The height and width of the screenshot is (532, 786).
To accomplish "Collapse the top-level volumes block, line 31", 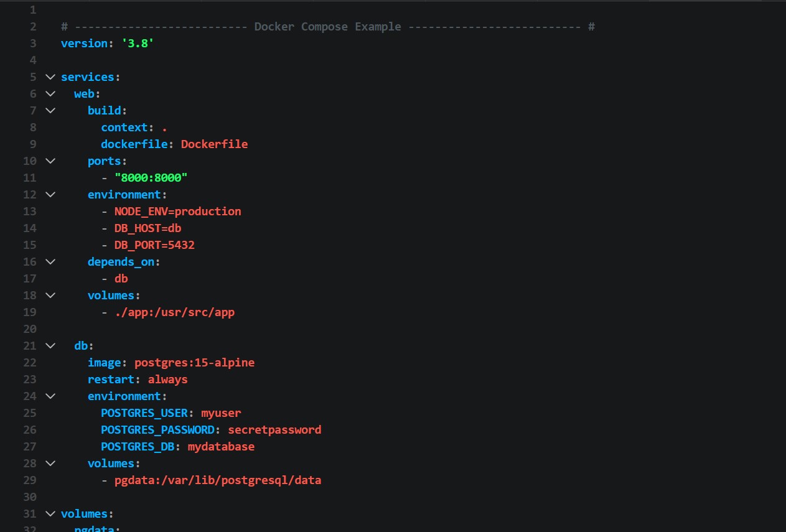I will click(50, 514).
